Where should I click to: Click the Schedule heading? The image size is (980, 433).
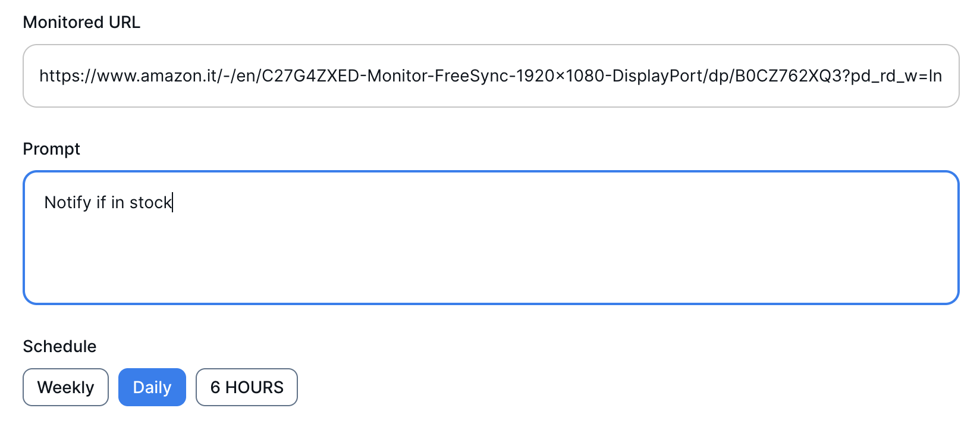pos(59,346)
